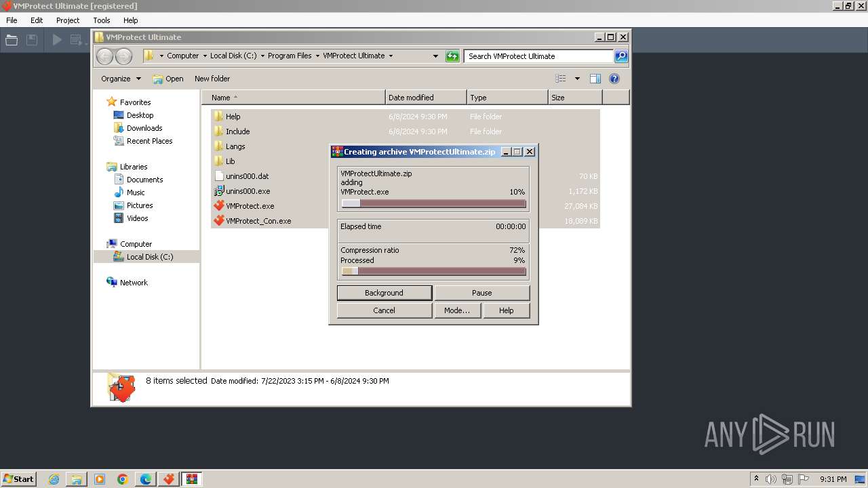
Task: Switch to WinRAR taskbar icon
Action: [192, 479]
